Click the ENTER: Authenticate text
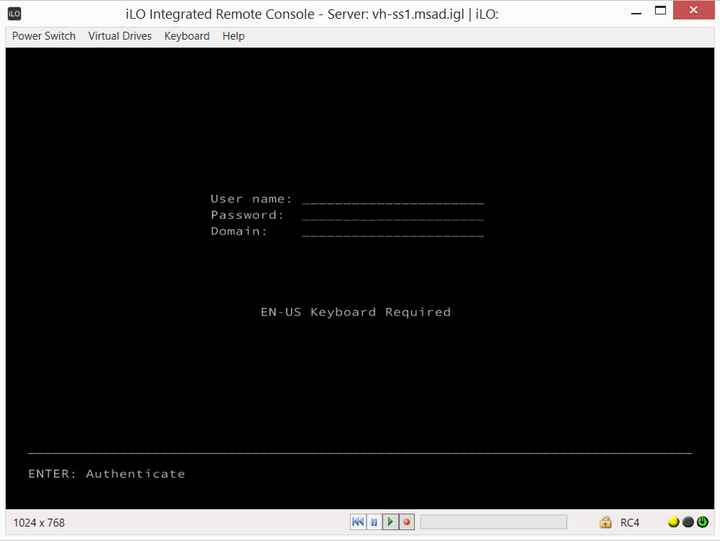 coord(107,473)
